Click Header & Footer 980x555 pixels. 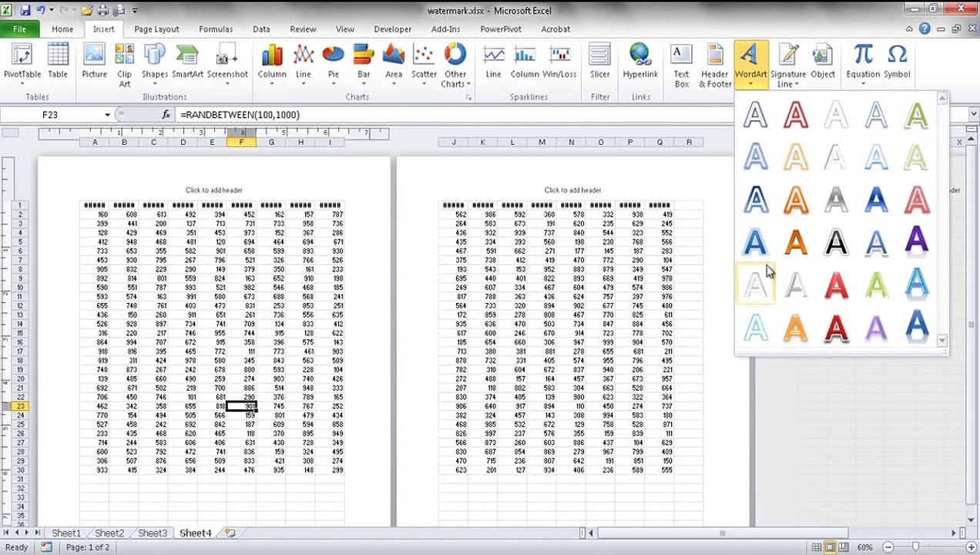tap(715, 65)
